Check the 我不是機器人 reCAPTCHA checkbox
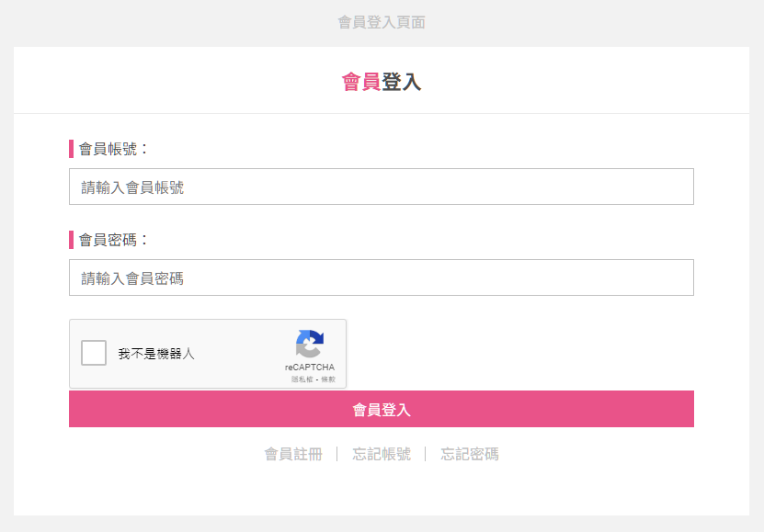This screenshot has height=532, width=764. [94, 353]
